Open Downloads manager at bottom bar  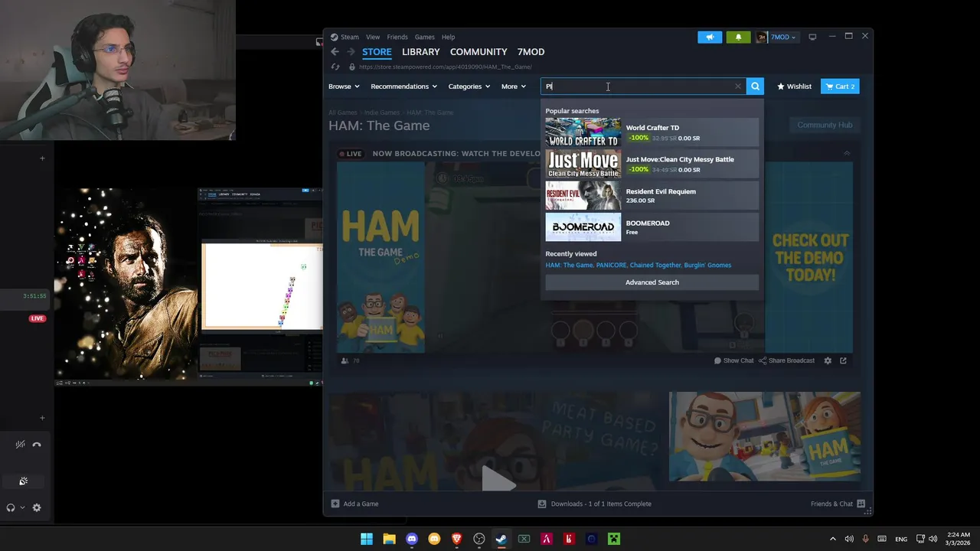point(595,504)
